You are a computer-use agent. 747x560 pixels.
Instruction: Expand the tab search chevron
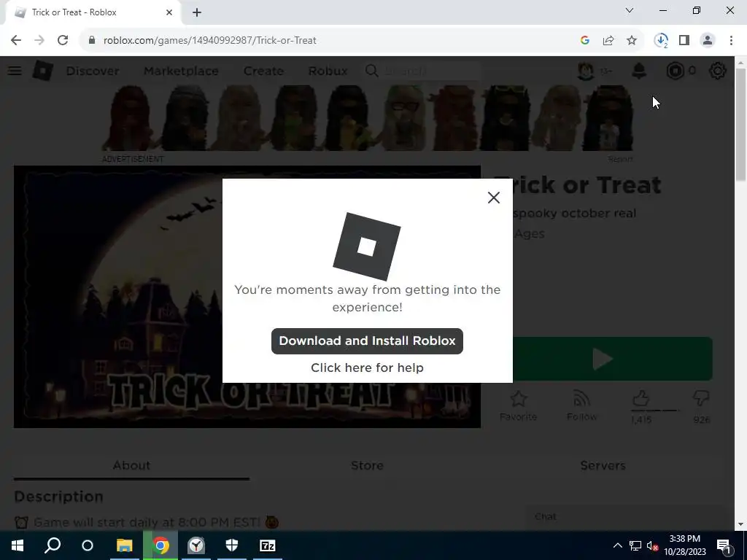[x=630, y=10]
